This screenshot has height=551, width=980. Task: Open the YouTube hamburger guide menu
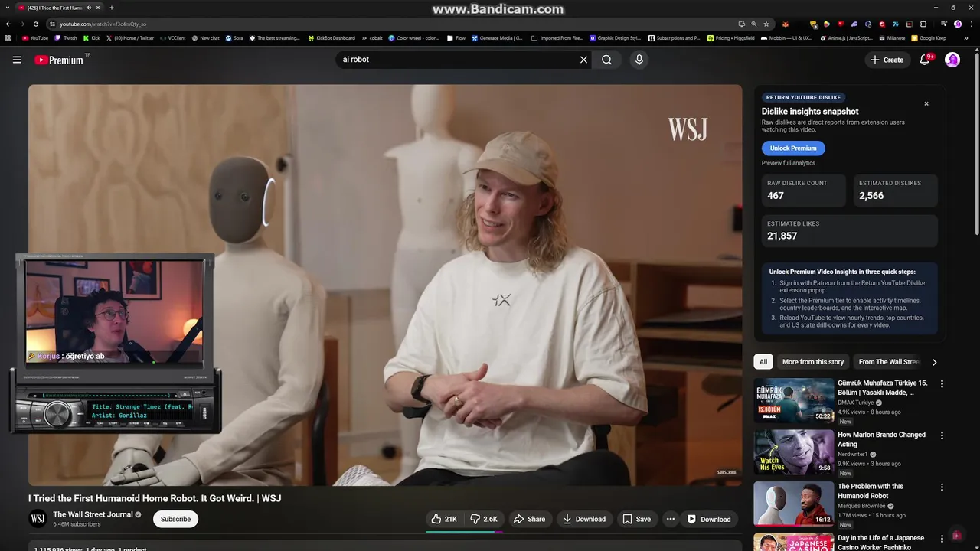[x=17, y=60]
